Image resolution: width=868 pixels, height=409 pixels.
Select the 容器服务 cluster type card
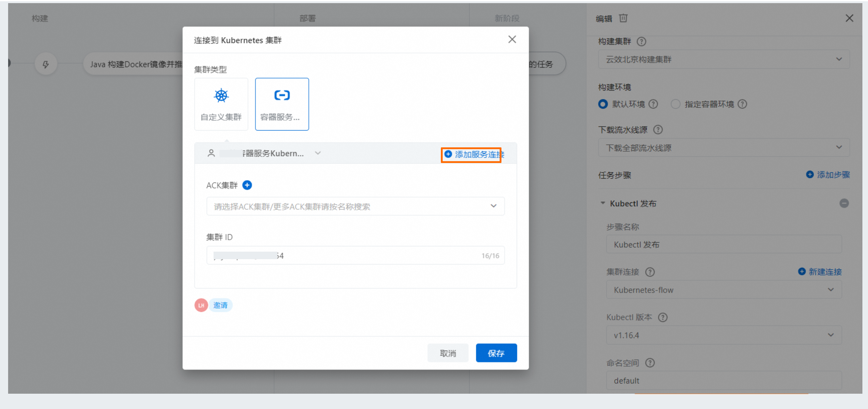click(x=282, y=104)
